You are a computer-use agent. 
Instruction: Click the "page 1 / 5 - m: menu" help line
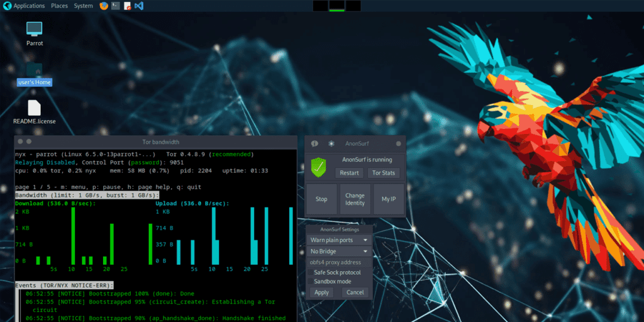108,187
